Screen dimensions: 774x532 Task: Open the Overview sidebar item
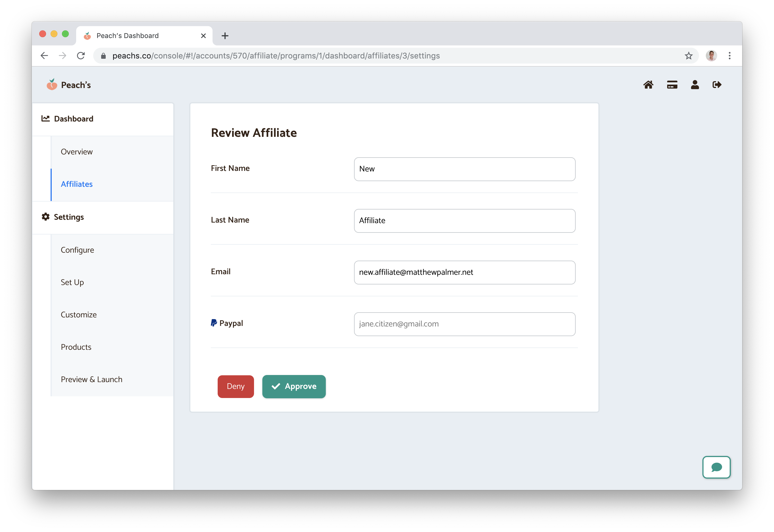(x=77, y=152)
